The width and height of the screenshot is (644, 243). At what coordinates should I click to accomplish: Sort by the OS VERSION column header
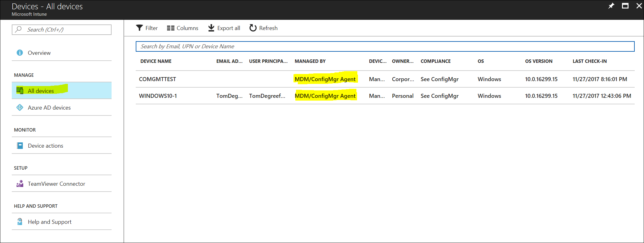point(539,61)
